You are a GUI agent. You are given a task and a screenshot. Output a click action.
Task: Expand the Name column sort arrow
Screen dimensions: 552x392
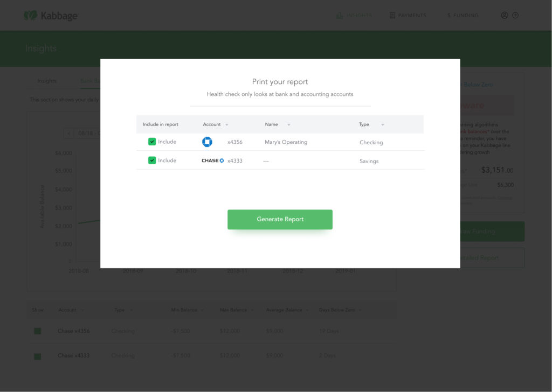(289, 125)
